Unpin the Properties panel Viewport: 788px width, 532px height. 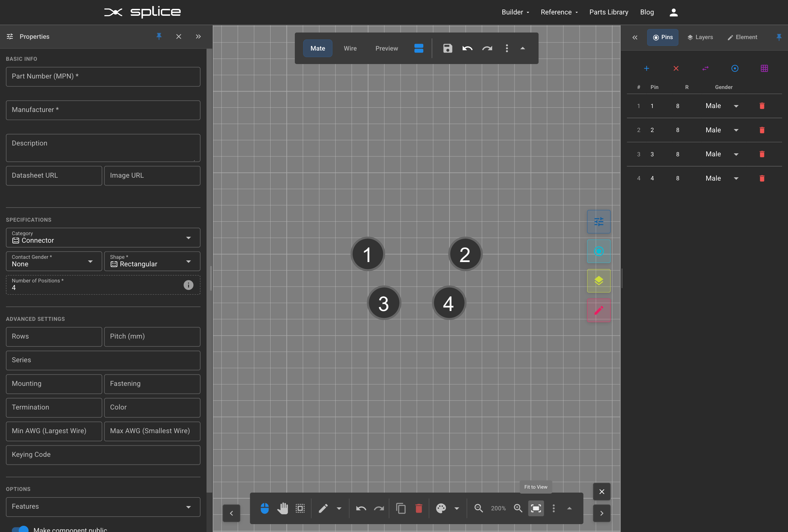coord(159,37)
